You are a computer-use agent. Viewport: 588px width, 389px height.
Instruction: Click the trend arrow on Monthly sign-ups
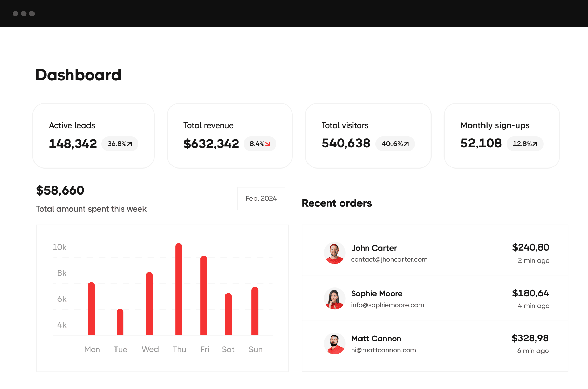click(535, 144)
